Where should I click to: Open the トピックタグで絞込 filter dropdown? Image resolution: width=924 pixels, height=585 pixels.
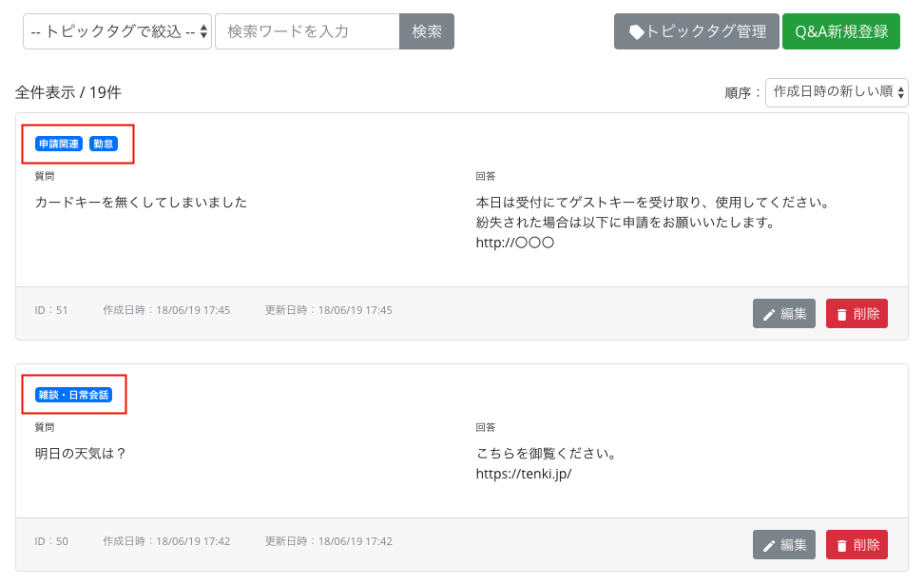(x=117, y=31)
